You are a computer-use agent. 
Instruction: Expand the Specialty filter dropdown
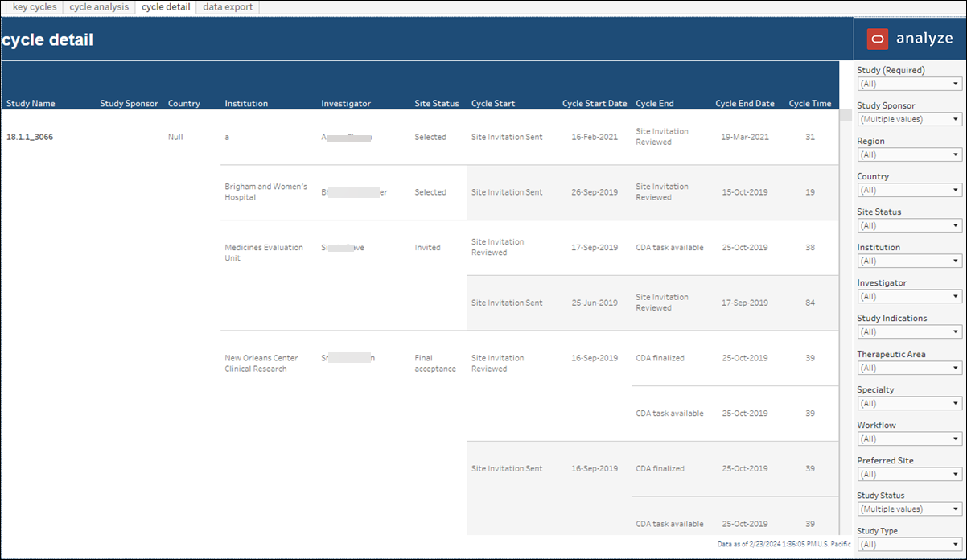pos(909,403)
